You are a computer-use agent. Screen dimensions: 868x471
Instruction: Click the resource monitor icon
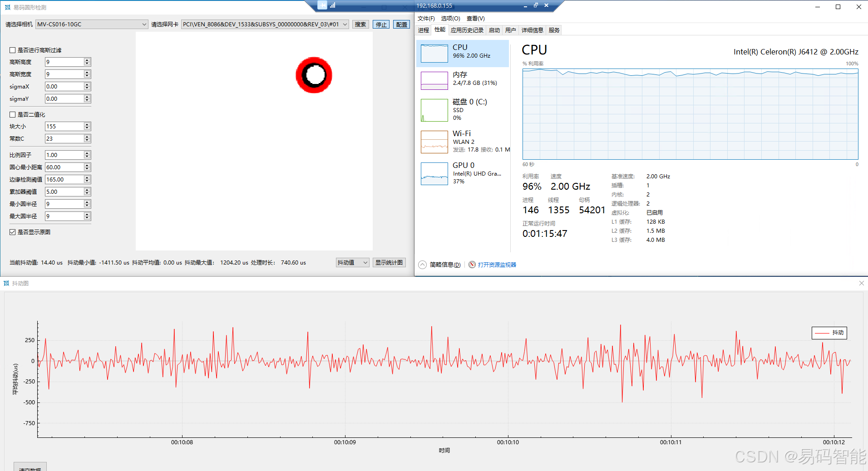click(472, 265)
